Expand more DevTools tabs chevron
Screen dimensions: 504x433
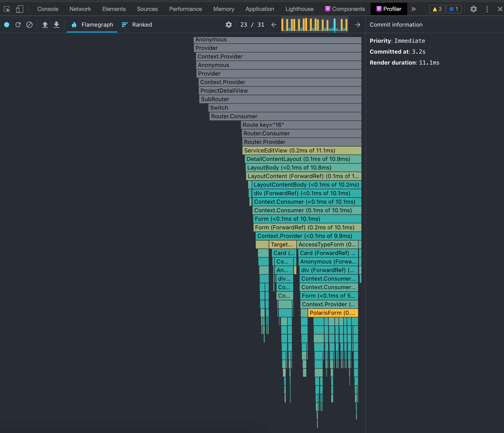point(414,9)
